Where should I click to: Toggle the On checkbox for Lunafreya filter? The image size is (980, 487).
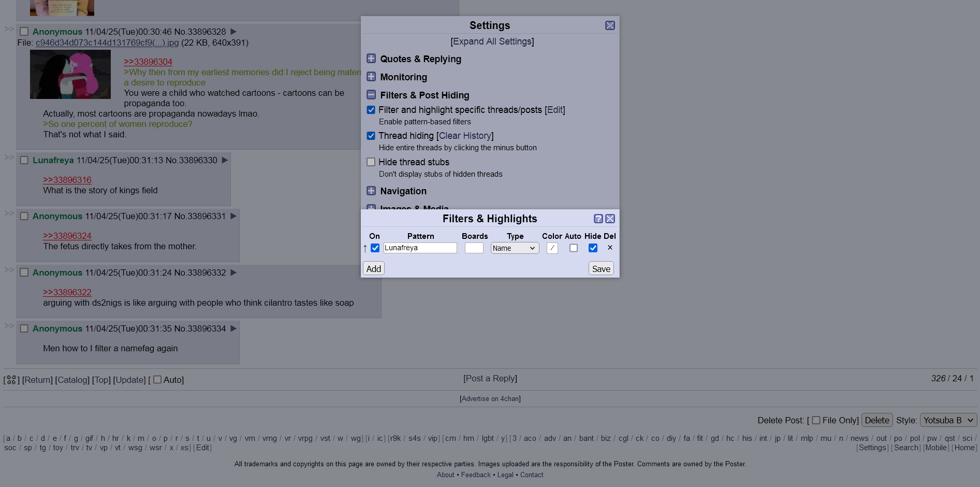375,248
